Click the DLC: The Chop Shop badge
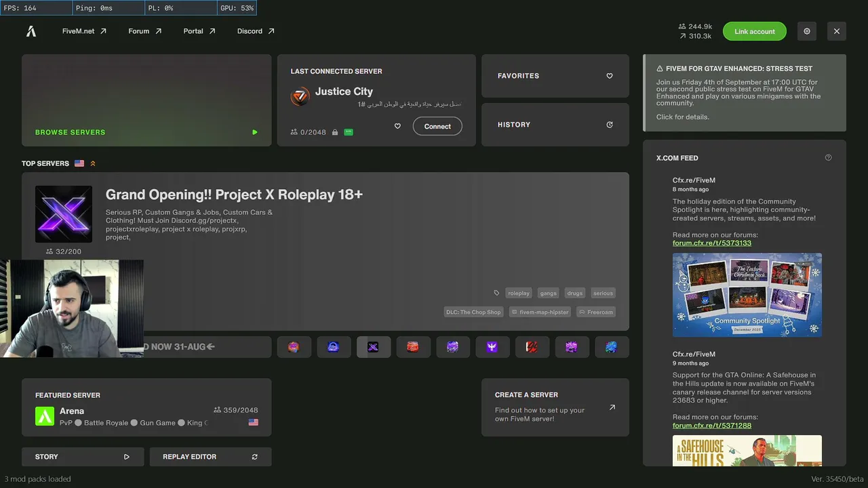868x488 pixels. point(473,312)
